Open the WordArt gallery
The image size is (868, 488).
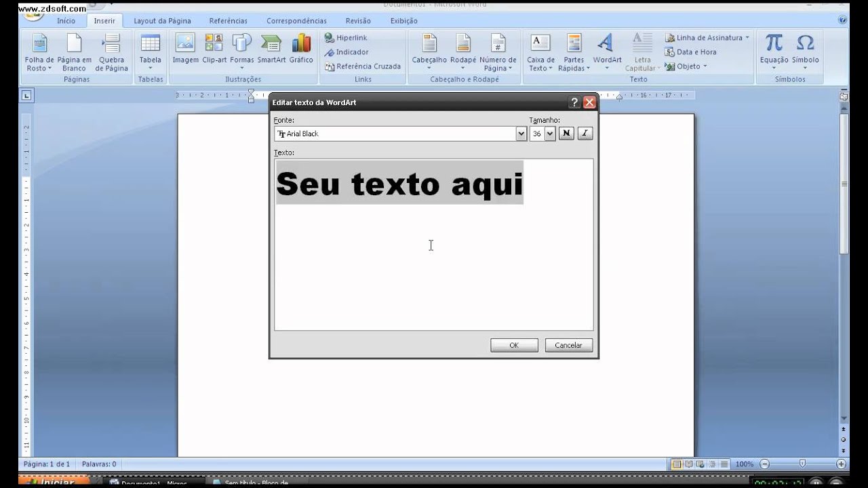tap(607, 53)
